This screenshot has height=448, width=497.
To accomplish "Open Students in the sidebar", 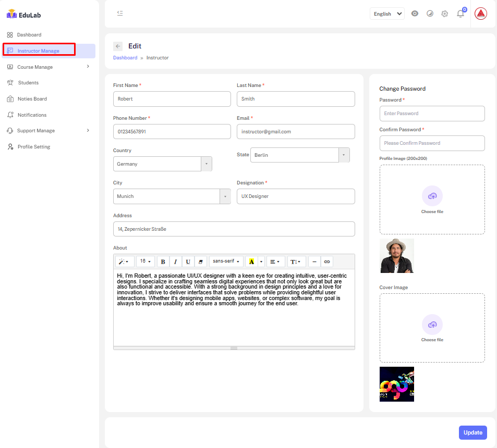I will [28, 83].
